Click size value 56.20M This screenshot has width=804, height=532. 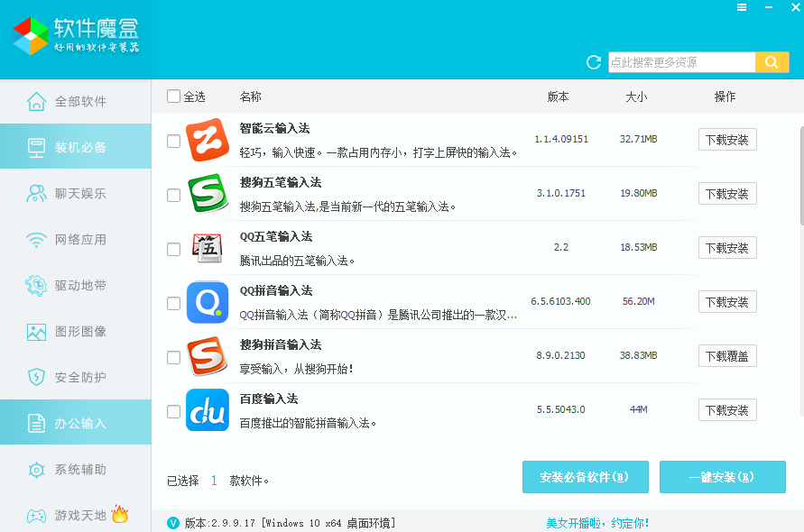(x=638, y=301)
